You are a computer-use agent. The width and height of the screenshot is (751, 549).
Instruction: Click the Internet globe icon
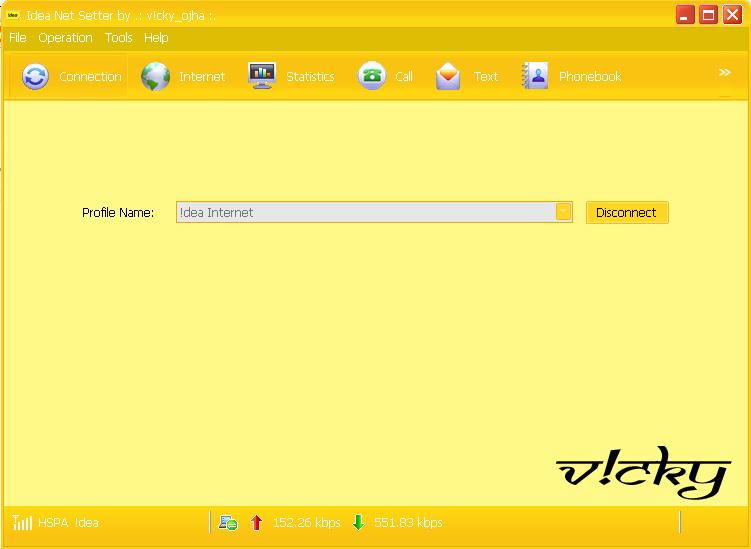(x=155, y=77)
